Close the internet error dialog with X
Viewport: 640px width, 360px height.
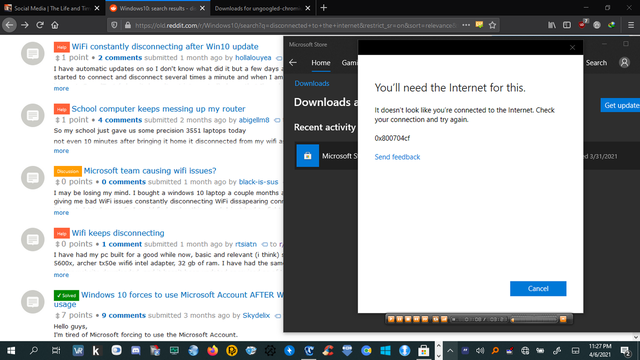[x=572, y=48]
